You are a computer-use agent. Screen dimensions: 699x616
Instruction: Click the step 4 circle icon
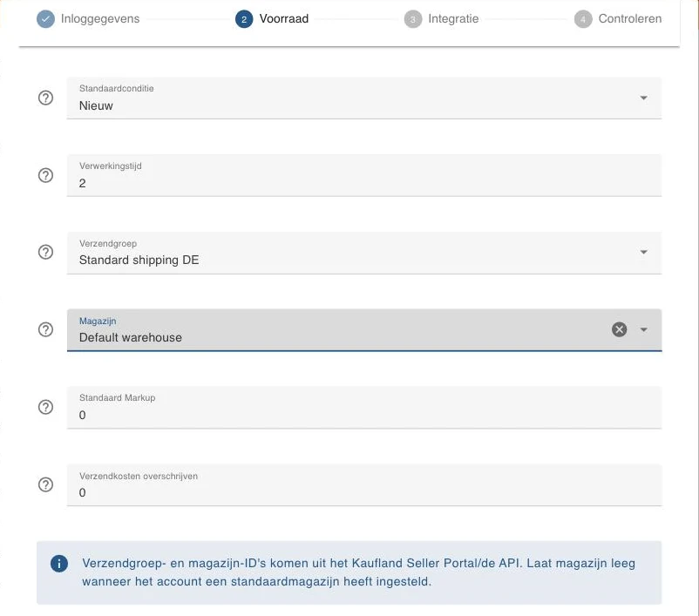pos(583,18)
